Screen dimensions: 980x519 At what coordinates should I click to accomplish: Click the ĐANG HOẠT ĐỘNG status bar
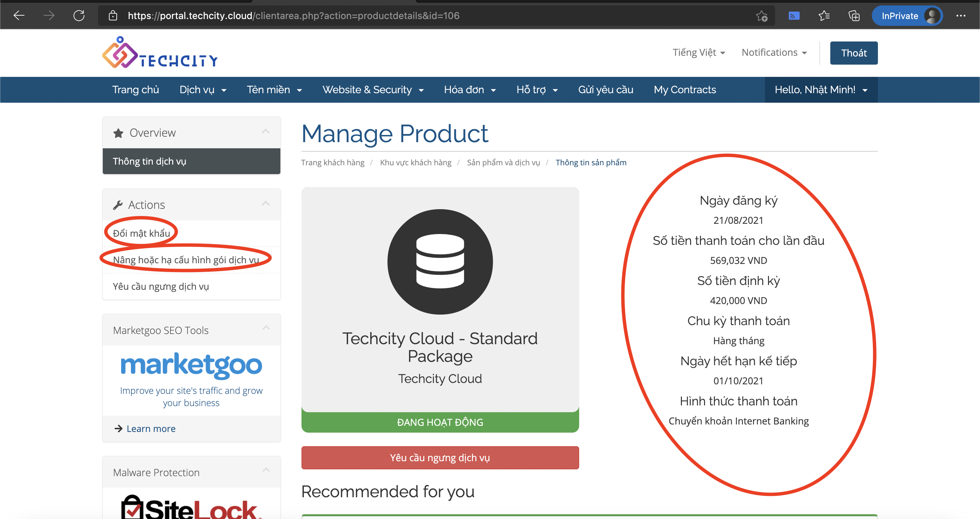pyautogui.click(x=440, y=422)
